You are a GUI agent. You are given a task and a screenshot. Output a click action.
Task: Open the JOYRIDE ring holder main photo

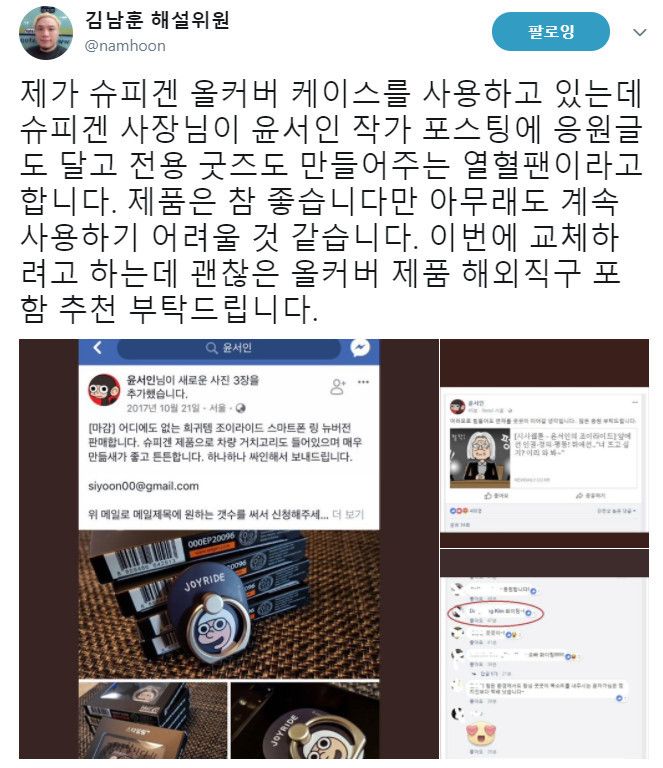[229, 604]
